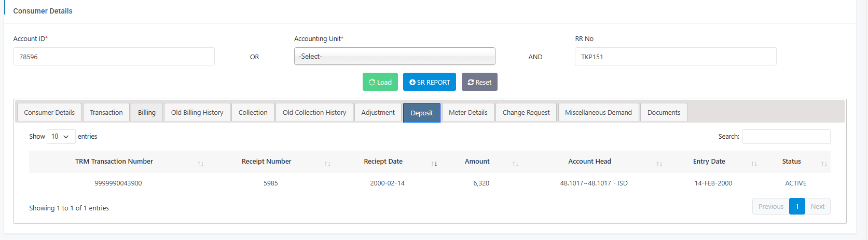The image size is (868, 240).
Task: Open the Accounting Unit dropdown
Action: (394, 56)
